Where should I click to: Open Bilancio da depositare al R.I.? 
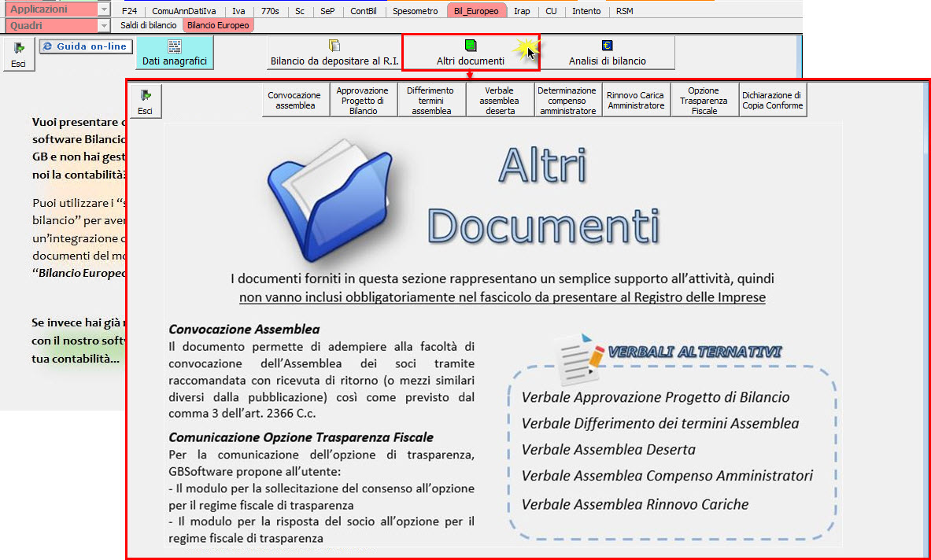(x=334, y=46)
